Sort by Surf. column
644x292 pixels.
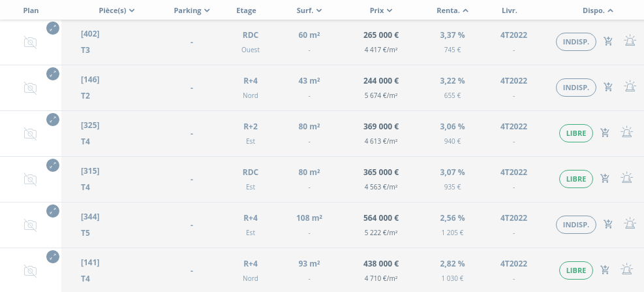pyautogui.click(x=309, y=10)
